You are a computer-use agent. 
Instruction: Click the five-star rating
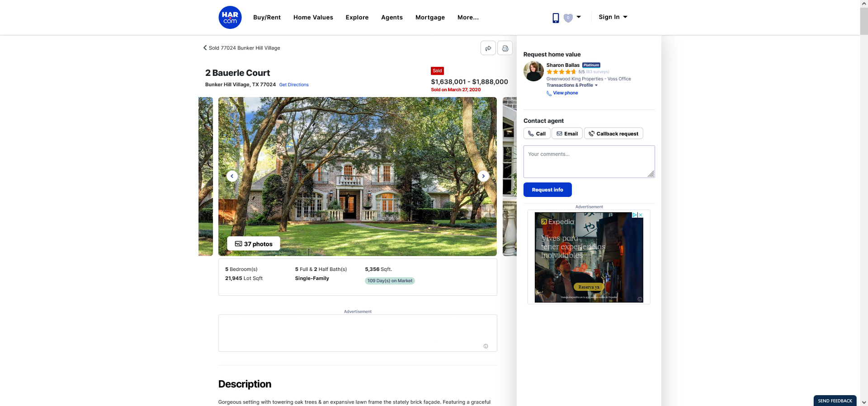point(561,72)
